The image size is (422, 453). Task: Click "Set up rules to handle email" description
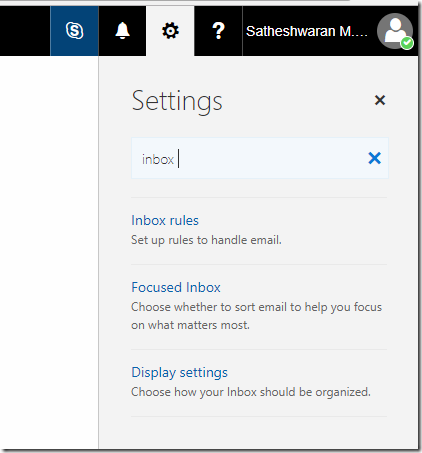coord(206,240)
